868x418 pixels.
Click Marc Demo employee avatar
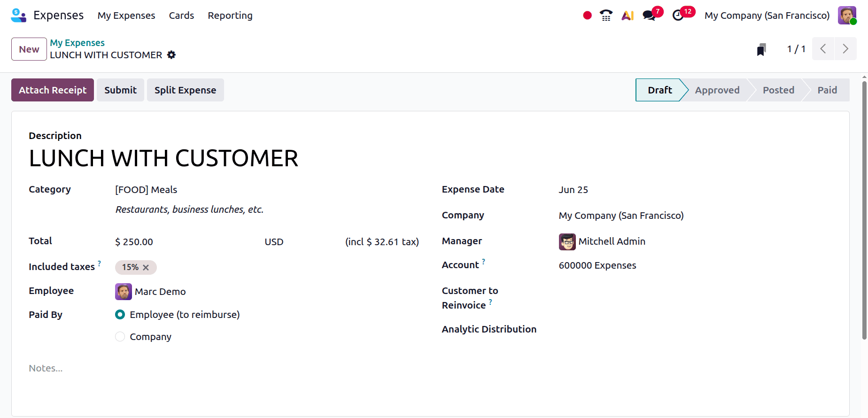point(124,292)
